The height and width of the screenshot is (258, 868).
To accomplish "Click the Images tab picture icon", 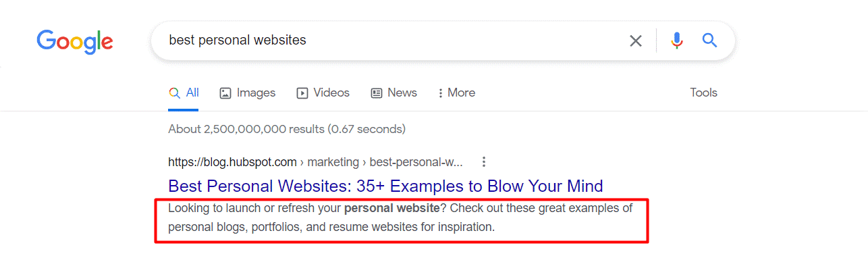I will [225, 93].
